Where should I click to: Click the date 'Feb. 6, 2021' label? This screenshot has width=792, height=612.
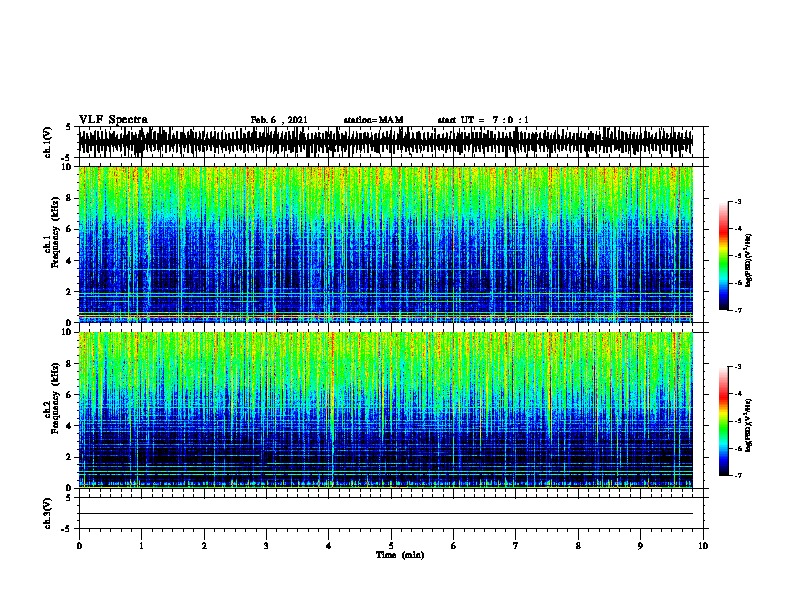(x=279, y=120)
